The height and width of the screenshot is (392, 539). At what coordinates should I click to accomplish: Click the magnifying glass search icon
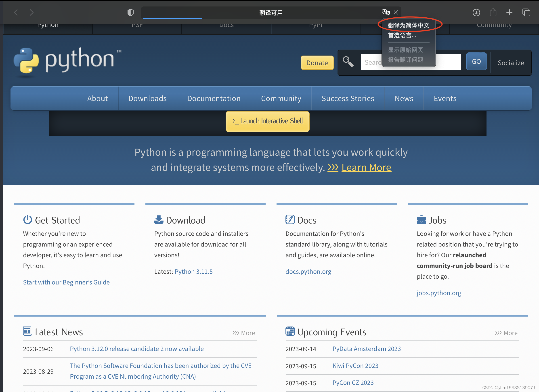click(x=348, y=62)
